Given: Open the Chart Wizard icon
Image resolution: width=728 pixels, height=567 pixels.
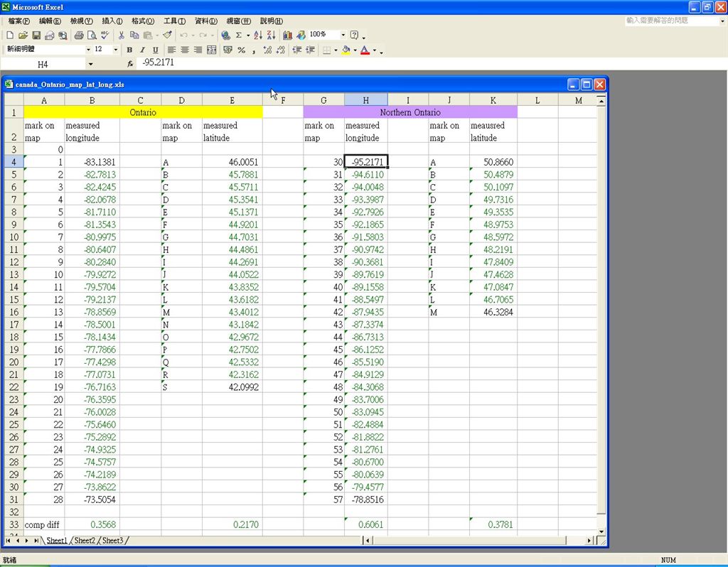Looking at the screenshot, I should coord(288,36).
